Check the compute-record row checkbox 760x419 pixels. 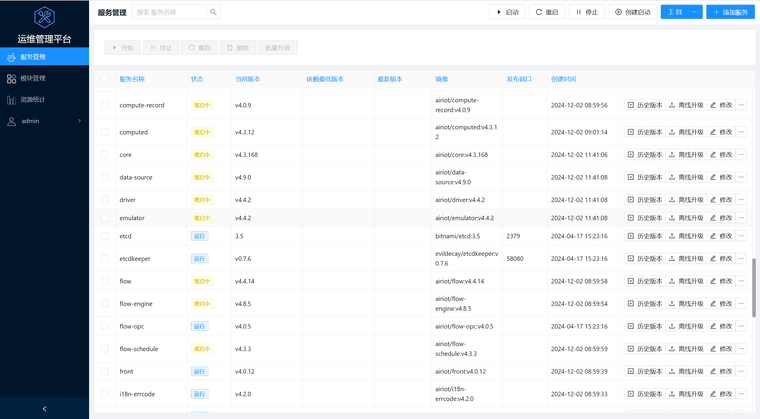point(105,105)
